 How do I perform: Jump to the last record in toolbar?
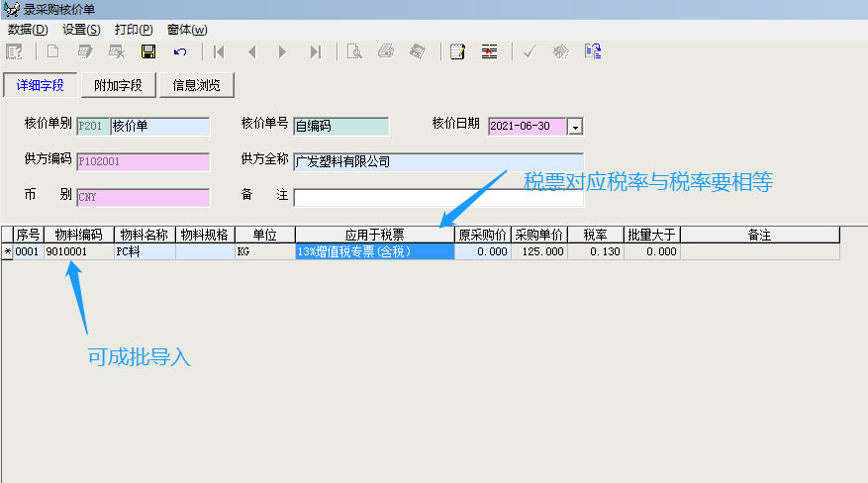pos(315,51)
